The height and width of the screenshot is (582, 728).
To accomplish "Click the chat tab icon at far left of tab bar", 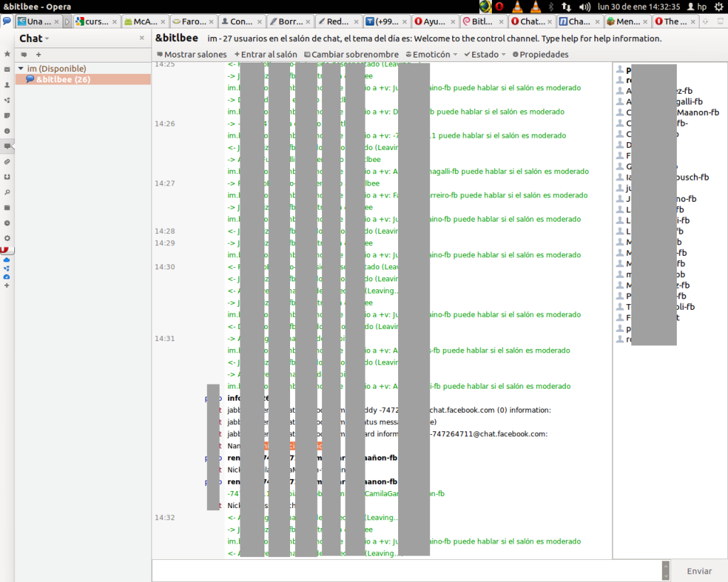I will [x=7, y=21].
